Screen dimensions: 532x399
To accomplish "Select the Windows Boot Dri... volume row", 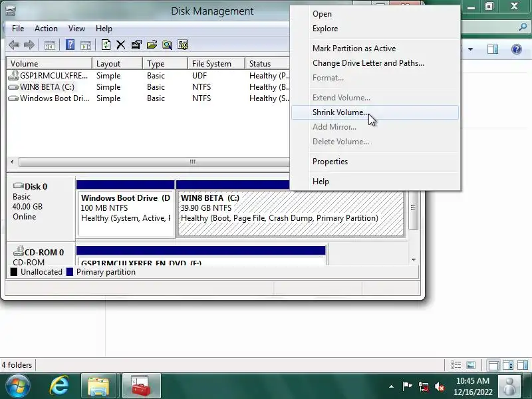I will [148, 98].
